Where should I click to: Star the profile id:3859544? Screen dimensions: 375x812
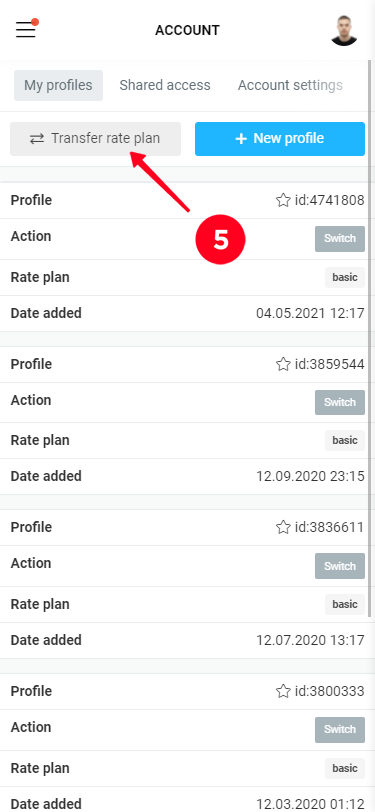(x=283, y=364)
